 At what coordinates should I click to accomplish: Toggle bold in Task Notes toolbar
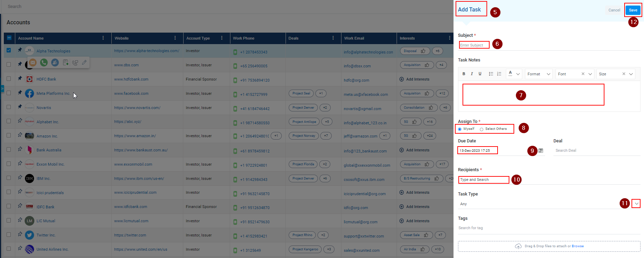coord(464,74)
